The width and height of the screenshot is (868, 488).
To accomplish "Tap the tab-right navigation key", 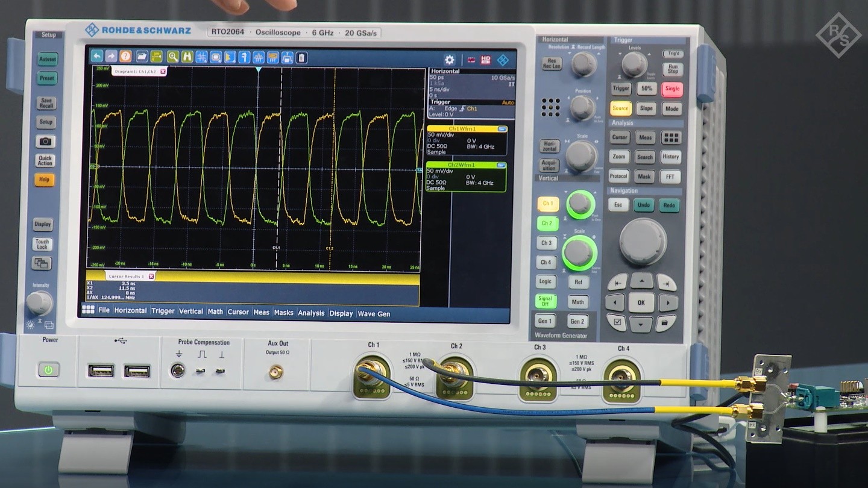I will (x=665, y=282).
